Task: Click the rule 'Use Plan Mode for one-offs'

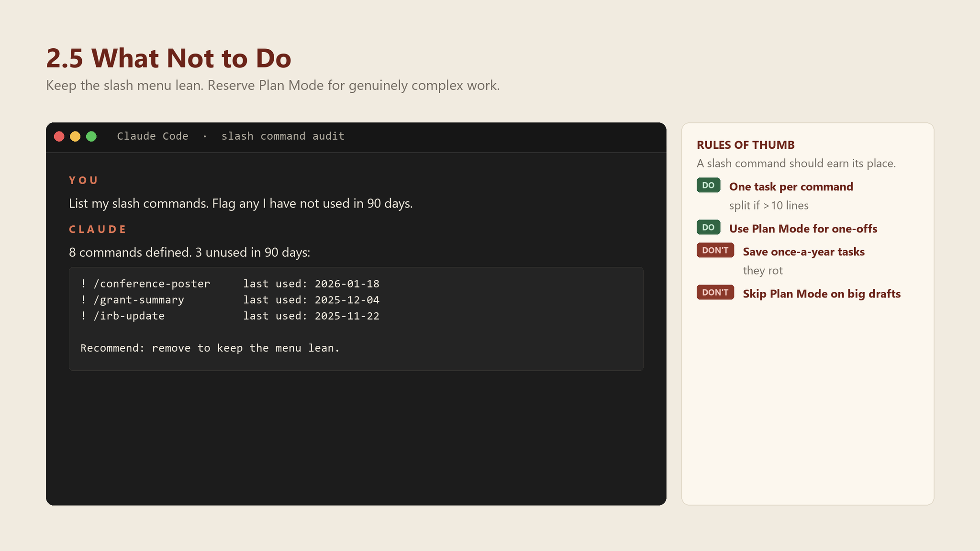Action: click(x=803, y=229)
